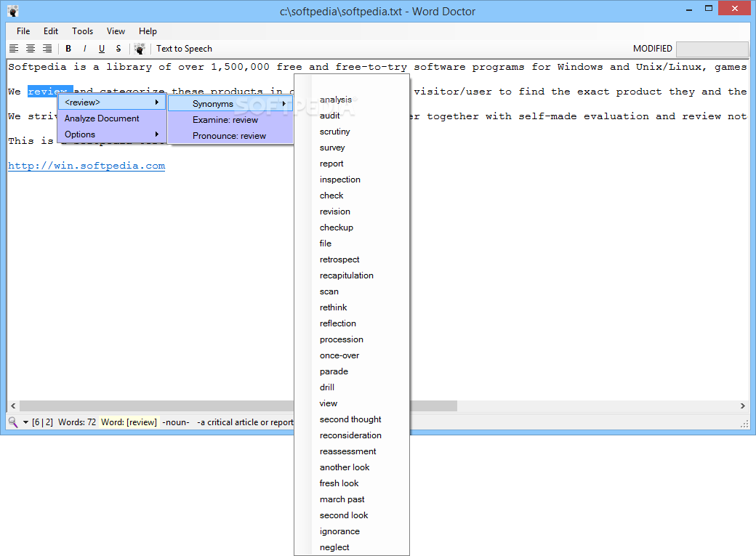This screenshot has width=756, height=556.
Task: Click the magnifier icon in status bar
Action: (13, 422)
